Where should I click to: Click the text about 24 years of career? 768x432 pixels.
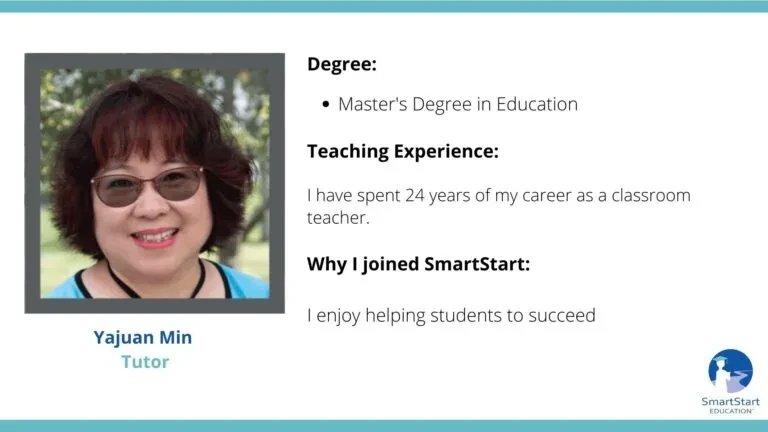(x=499, y=206)
